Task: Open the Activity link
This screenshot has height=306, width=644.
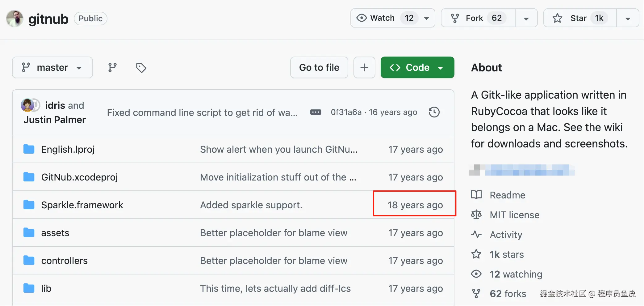Action: 506,235
